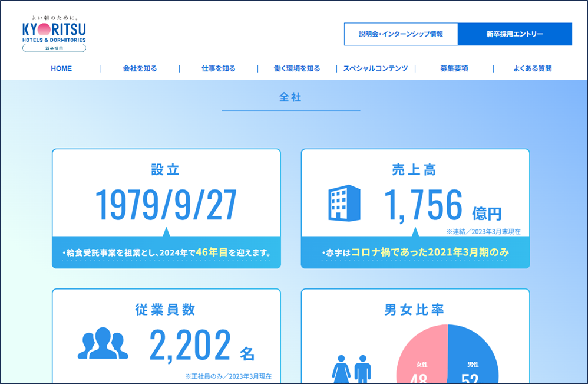Open よくある質問 page
The height and width of the screenshot is (384, 588).
tap(532, 68)
